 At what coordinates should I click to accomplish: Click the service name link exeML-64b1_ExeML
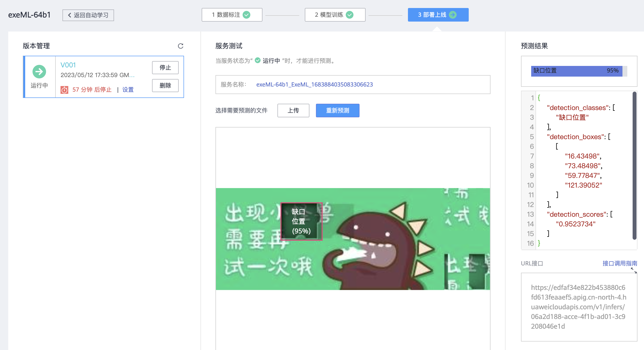coord(314,84)
